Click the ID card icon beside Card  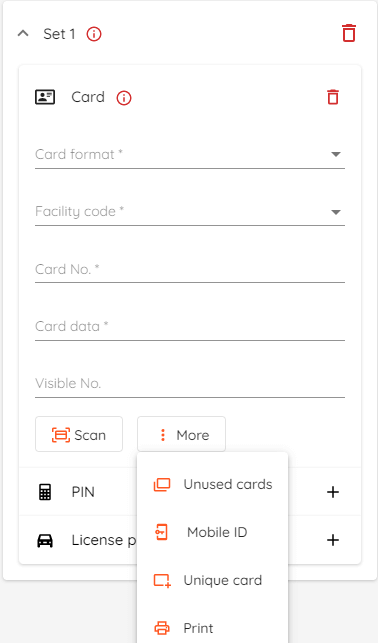click(45, 97)
